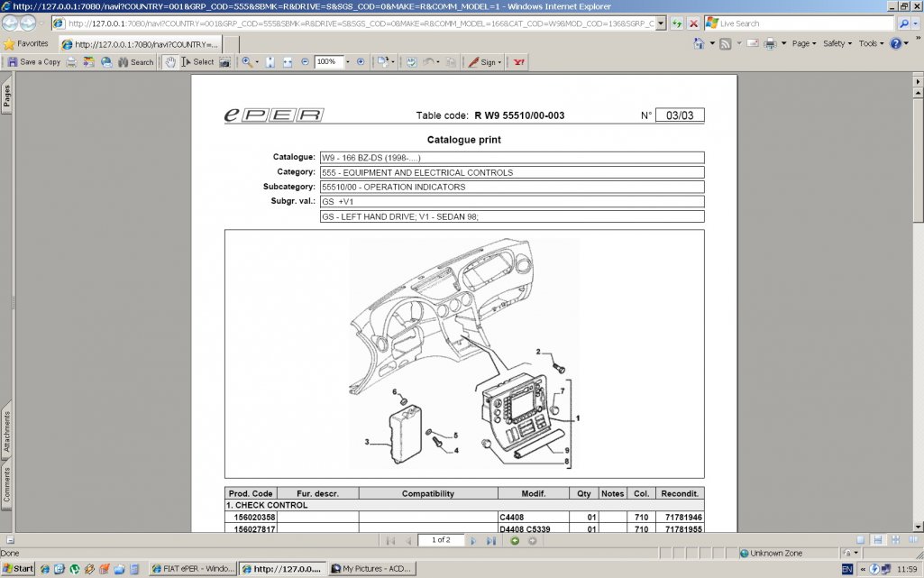Go to next page in PDF navigation

coord(472,540)
